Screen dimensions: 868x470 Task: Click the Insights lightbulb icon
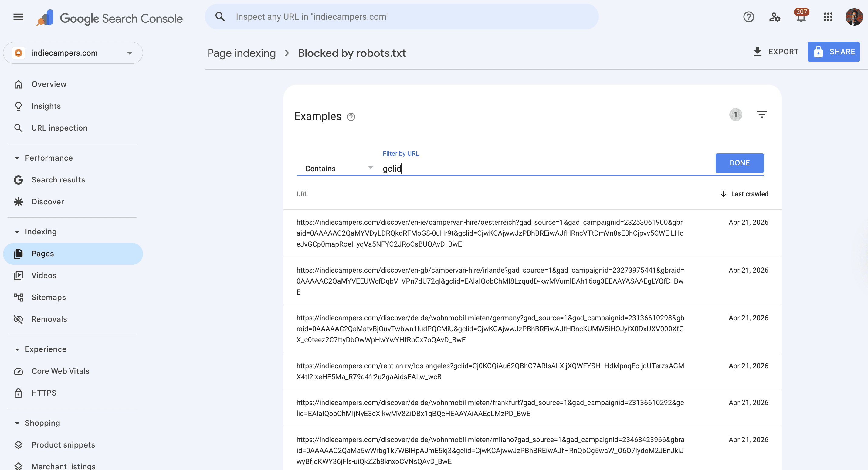pos(18,106)
